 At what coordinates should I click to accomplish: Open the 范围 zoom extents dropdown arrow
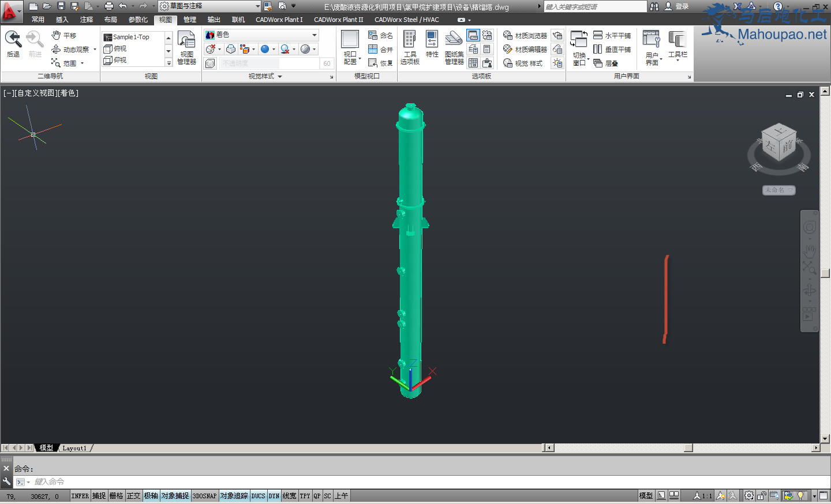(82, 63)
